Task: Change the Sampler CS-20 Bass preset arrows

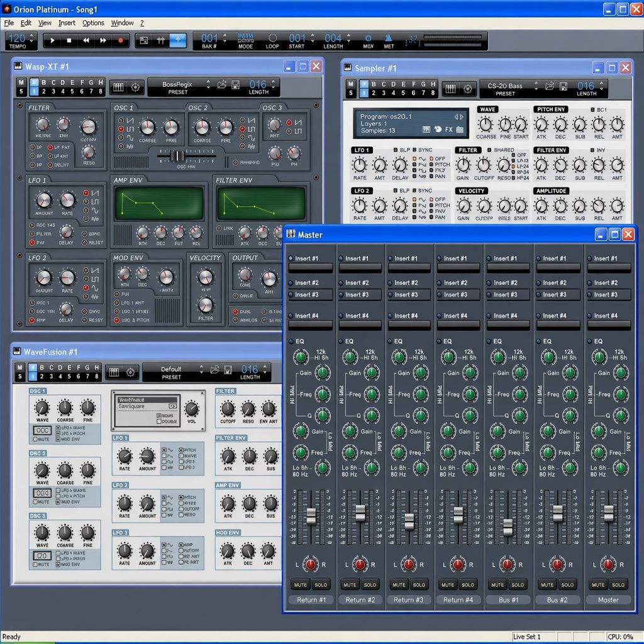Action: (536, 86)
